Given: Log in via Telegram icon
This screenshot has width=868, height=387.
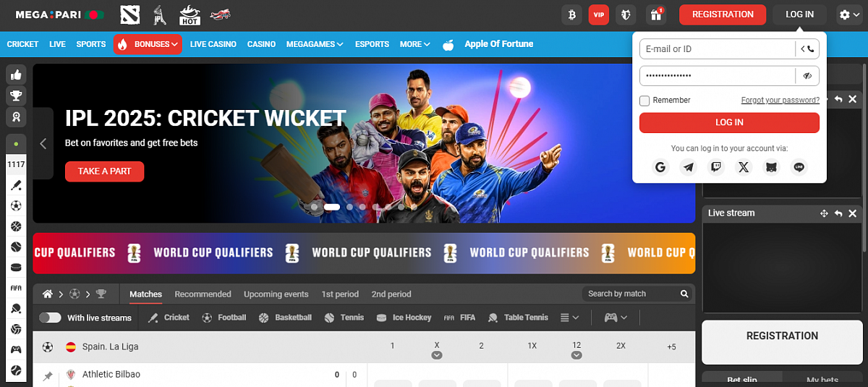Looking at the screenshot, I should click(x=688, y=167).
